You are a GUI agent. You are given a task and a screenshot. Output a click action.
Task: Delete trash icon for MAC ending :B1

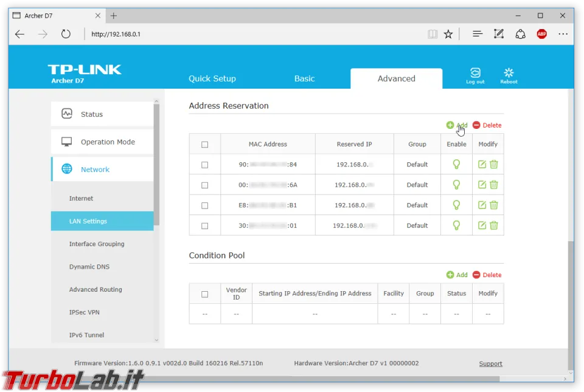494,205
